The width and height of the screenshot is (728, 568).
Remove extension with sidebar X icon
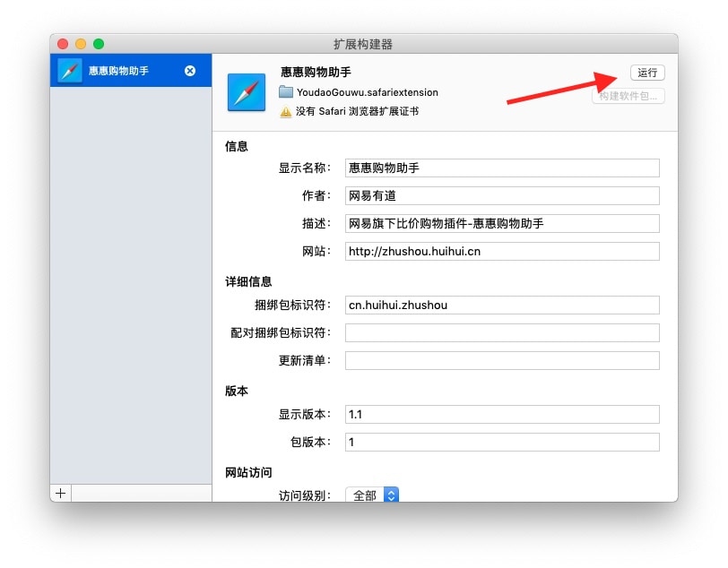coord(190,71)
